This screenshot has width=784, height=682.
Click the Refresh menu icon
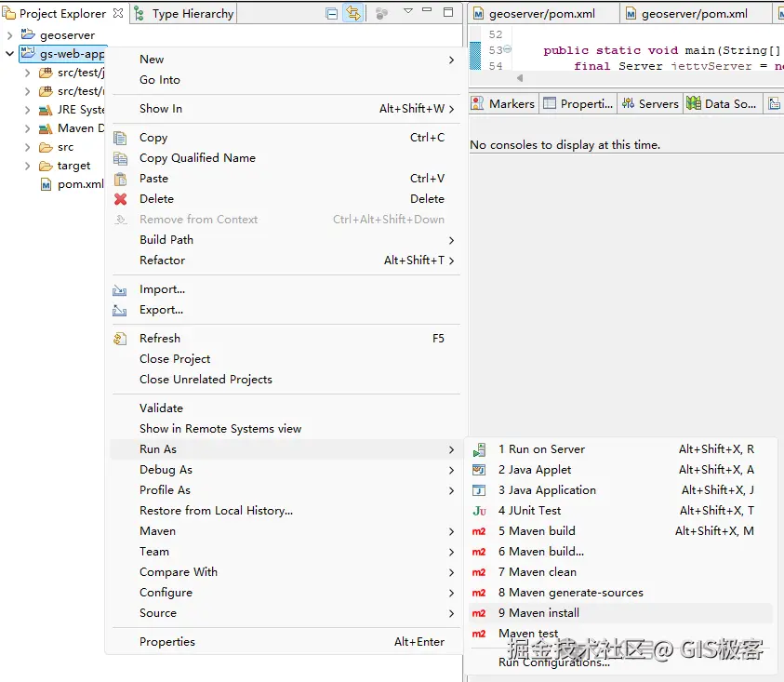tap(119, 339)
